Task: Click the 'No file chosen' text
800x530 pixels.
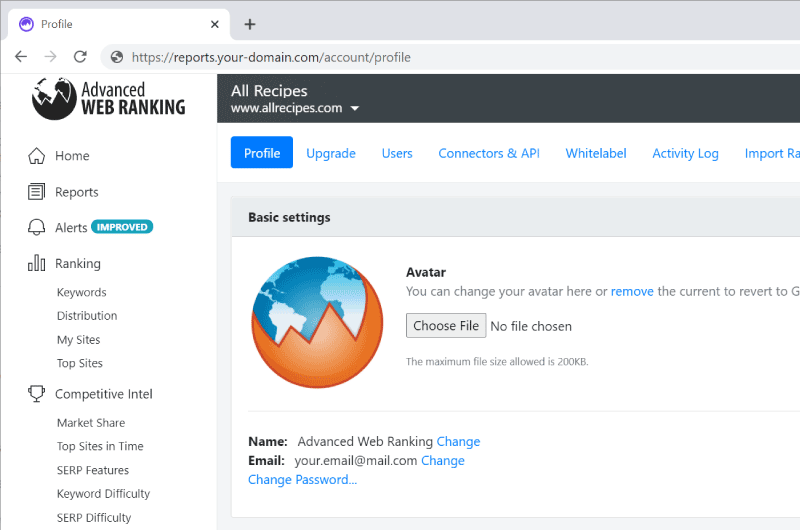Action: point(531,326)
